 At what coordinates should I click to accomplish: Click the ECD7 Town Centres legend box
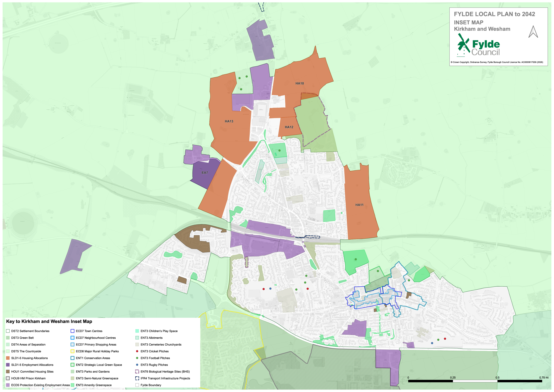72,331
